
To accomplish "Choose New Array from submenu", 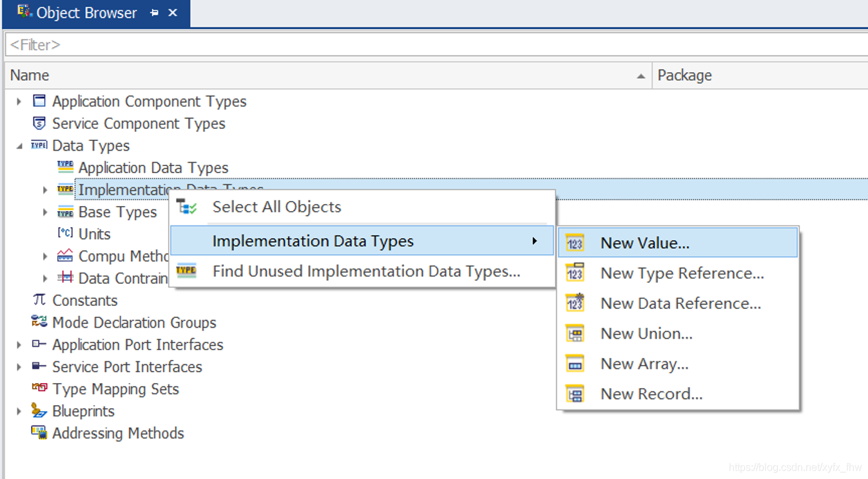I will click(678, 364).
